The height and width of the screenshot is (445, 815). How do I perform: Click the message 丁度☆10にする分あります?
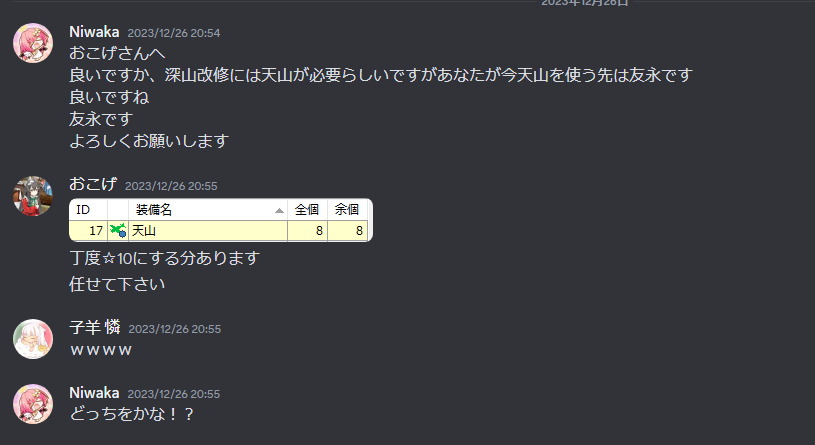click(x=164, y=258)
